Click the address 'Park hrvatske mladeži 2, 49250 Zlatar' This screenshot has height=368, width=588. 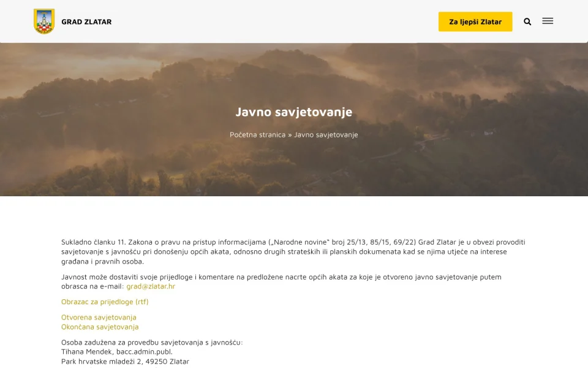click(125, 362)
